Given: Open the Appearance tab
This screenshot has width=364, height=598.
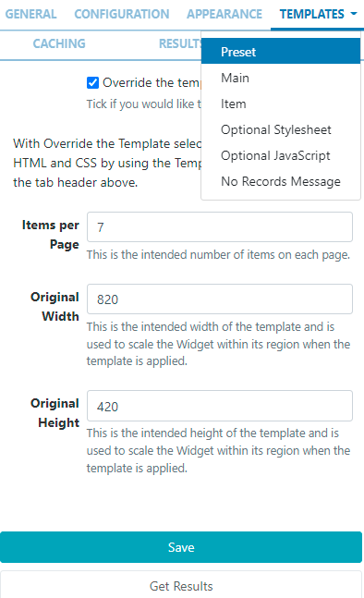Looking at the screenshot, I should pyautogui.click(x=224, y=14).
